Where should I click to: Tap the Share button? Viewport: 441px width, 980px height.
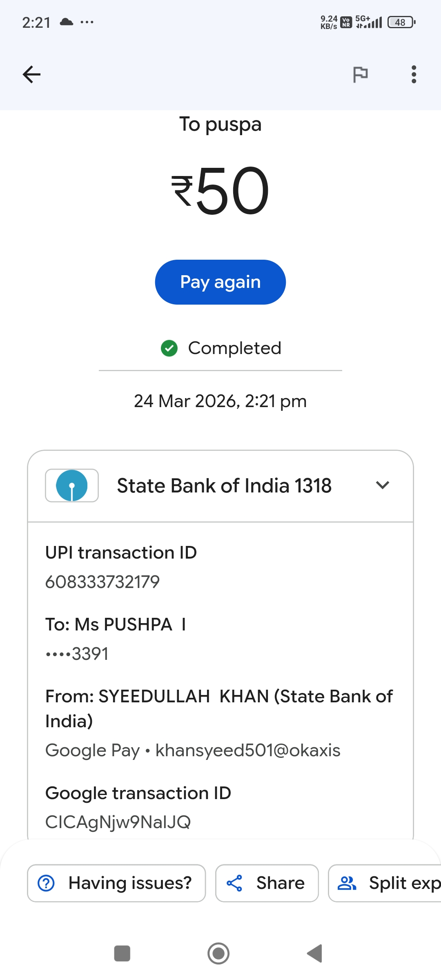pyautogui.click(x=267, y=883)
